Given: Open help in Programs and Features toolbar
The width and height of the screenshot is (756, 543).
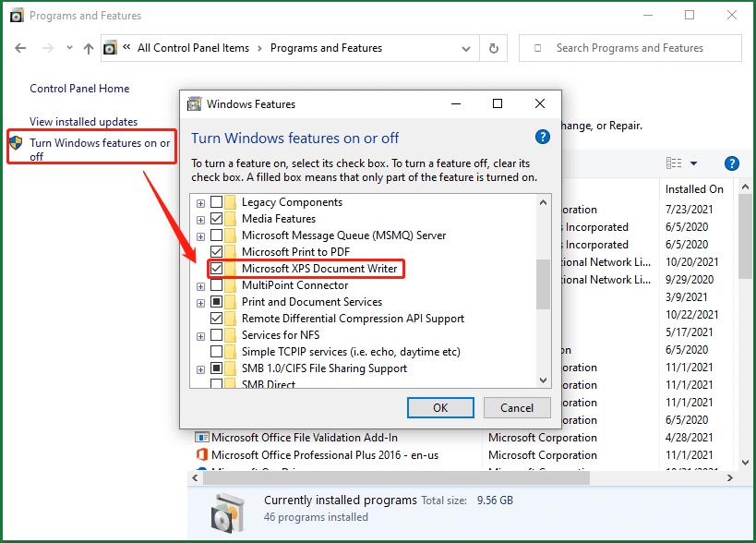Looking at the screenshot, I should pyautogui.click(x=731, y=163).
